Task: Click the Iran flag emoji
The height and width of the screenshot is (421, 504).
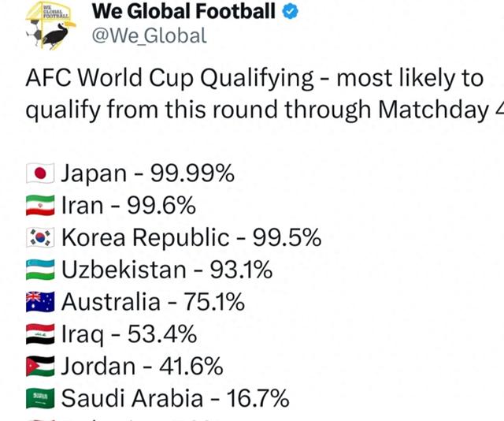Action: click(40, 205)
